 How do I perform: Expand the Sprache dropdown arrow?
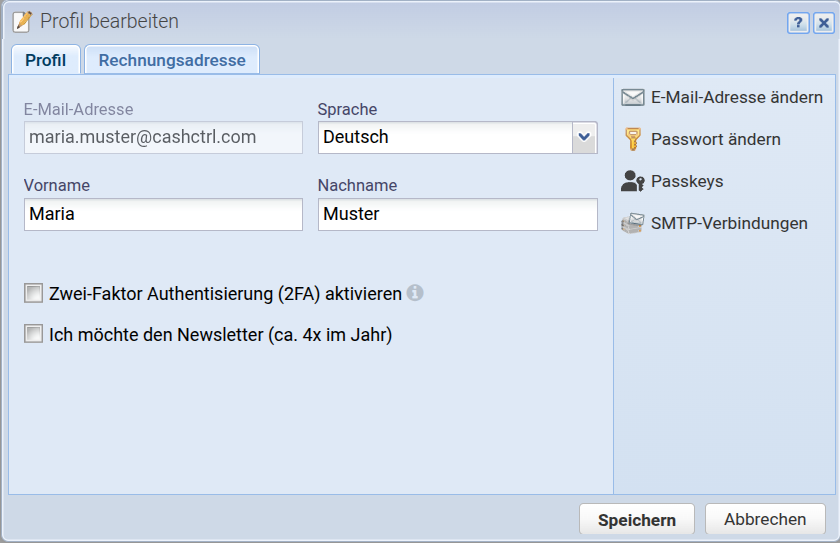coord(584,138)
